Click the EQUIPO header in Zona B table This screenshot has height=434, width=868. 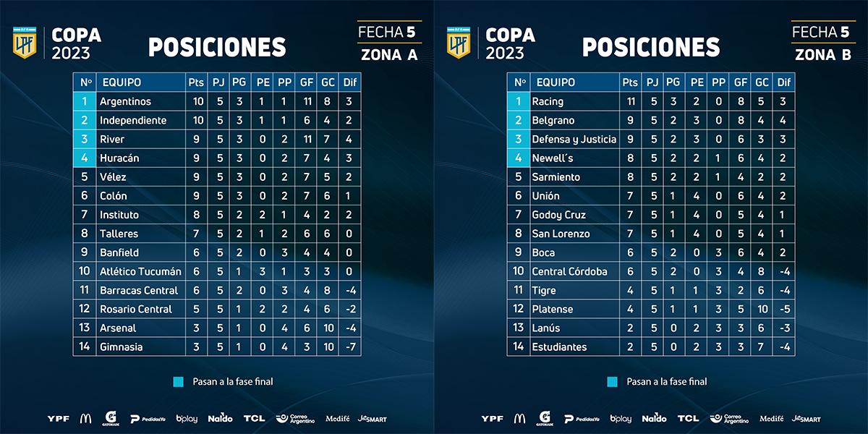556,82
